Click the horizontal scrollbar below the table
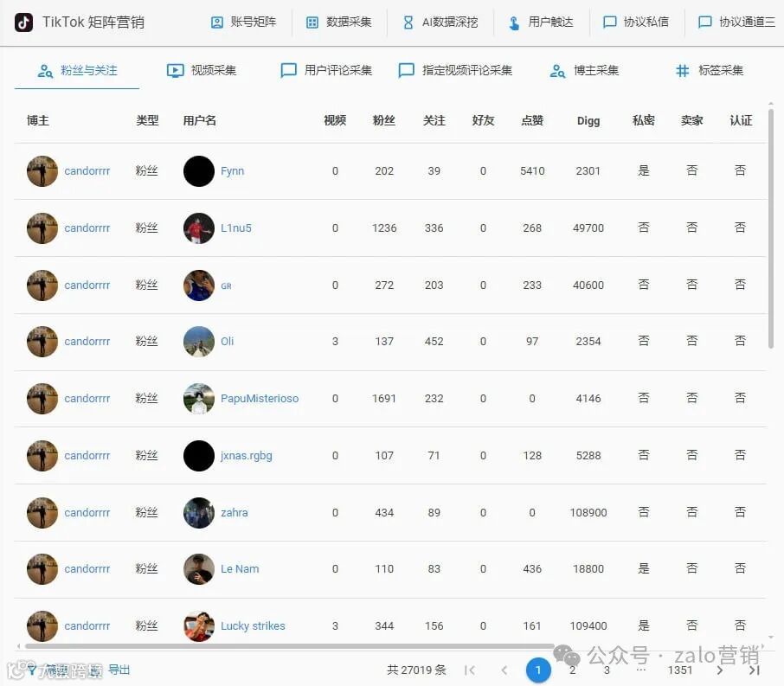The width and height of the screenshot is (784, 686). coord(290,646)
